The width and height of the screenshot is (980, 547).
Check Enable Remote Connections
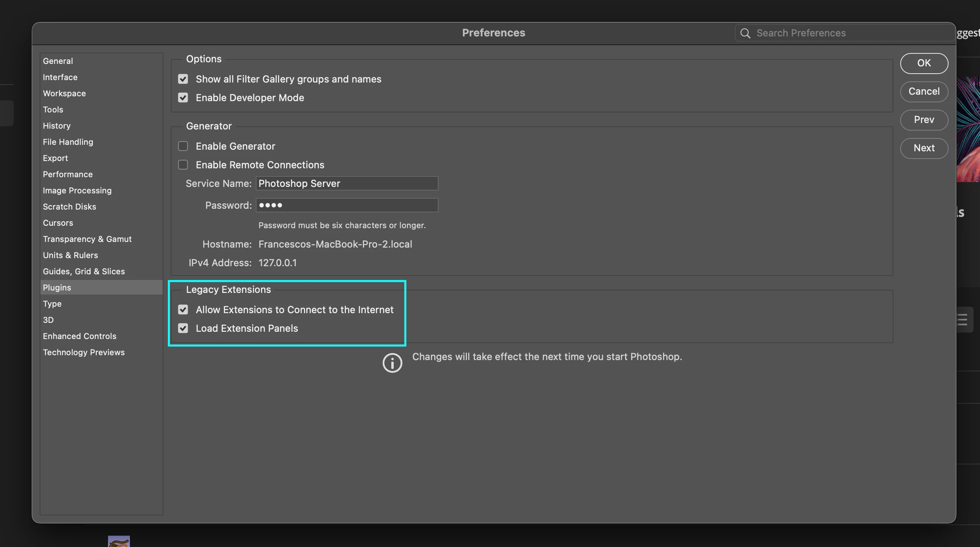[183, 165]
